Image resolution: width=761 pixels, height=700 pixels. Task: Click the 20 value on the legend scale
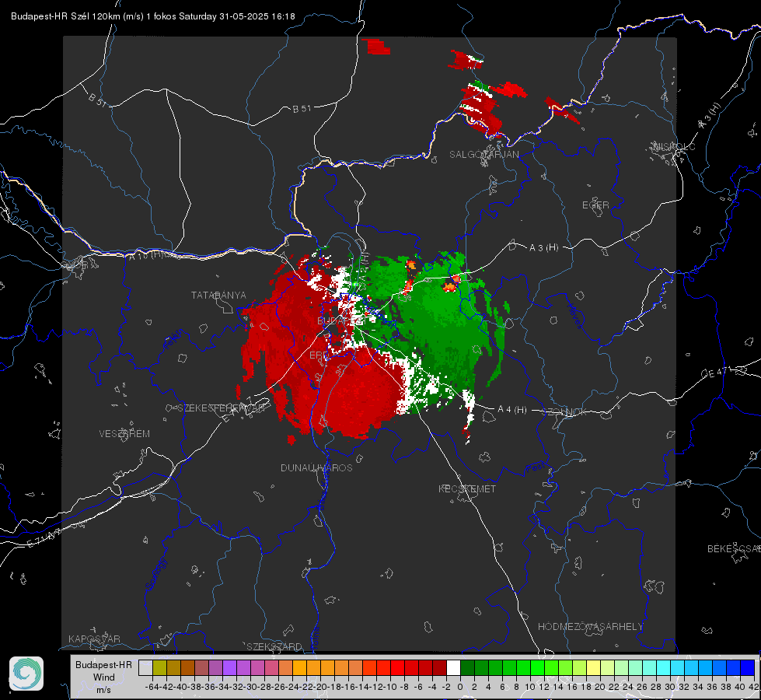600,687
